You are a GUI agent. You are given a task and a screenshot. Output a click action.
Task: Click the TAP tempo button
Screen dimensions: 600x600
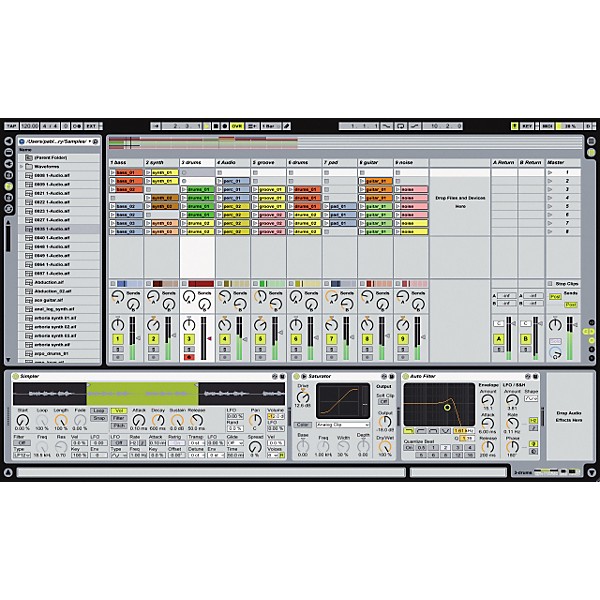(x=11, y=126)
